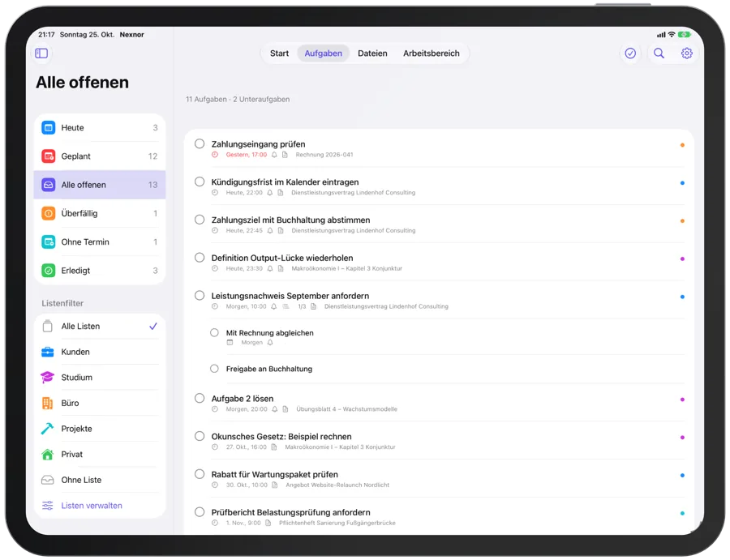Complete Kündigungsfrist im Kalender eintragen
The width and height of the screenshot is (730, 560).
point(200,182)
